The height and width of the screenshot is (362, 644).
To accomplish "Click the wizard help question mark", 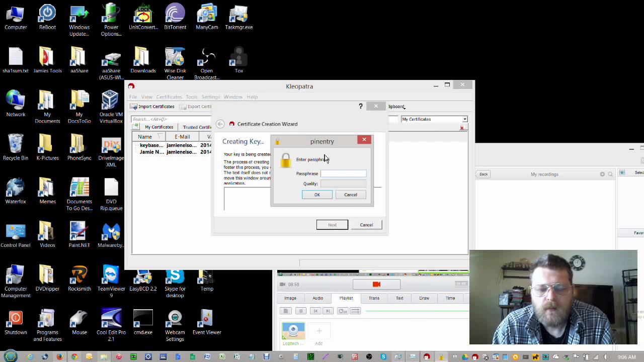I will click(360, 106).
